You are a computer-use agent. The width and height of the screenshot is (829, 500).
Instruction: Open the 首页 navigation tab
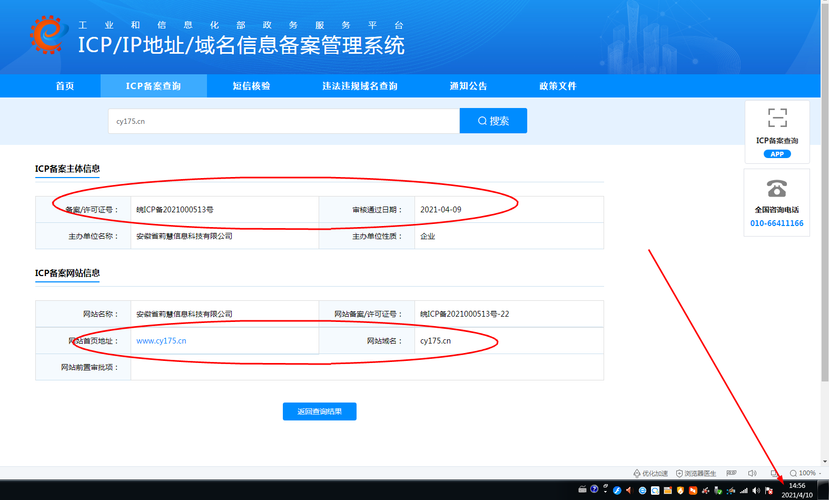click(65, 86)
